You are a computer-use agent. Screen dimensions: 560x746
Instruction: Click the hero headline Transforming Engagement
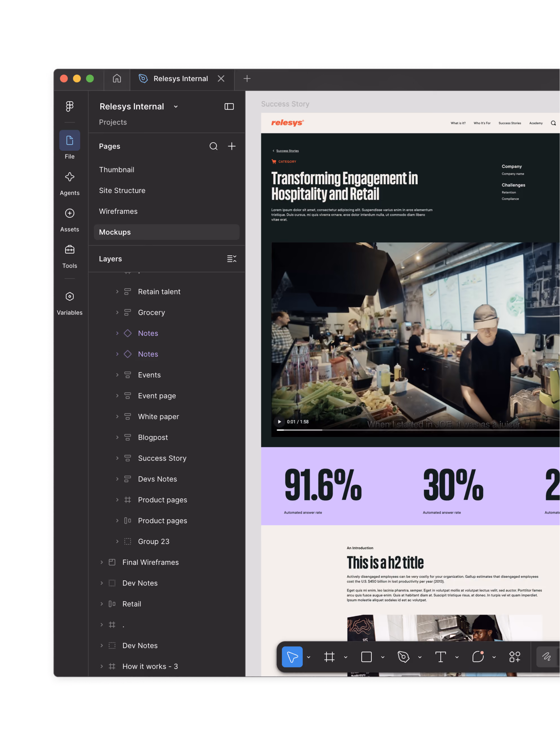(x=344, y=186)
